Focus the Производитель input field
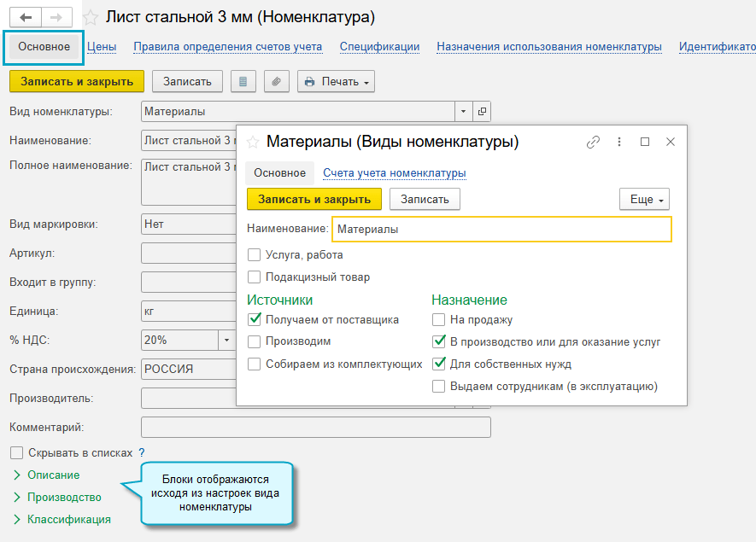 coord(189,399)
